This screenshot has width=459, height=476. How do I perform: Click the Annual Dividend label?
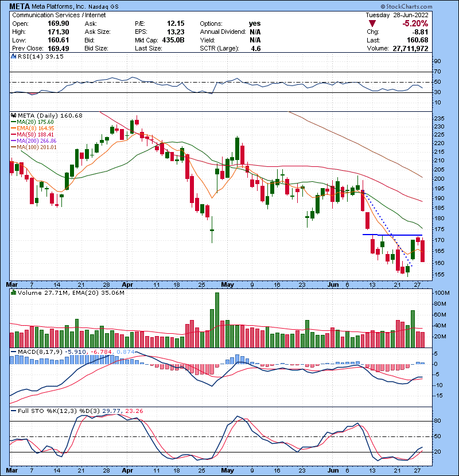point(223,32)
